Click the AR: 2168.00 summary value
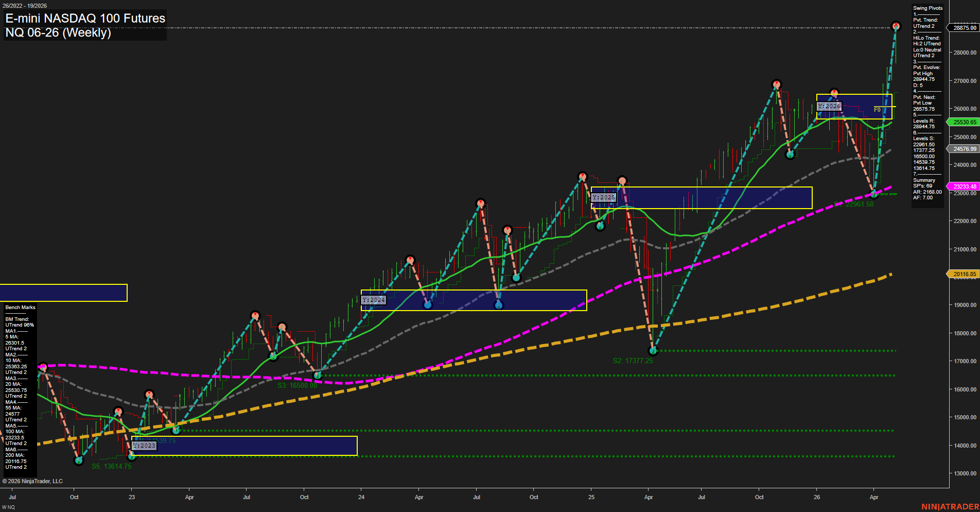Screen dimensions: 980x512 point(927,192)
